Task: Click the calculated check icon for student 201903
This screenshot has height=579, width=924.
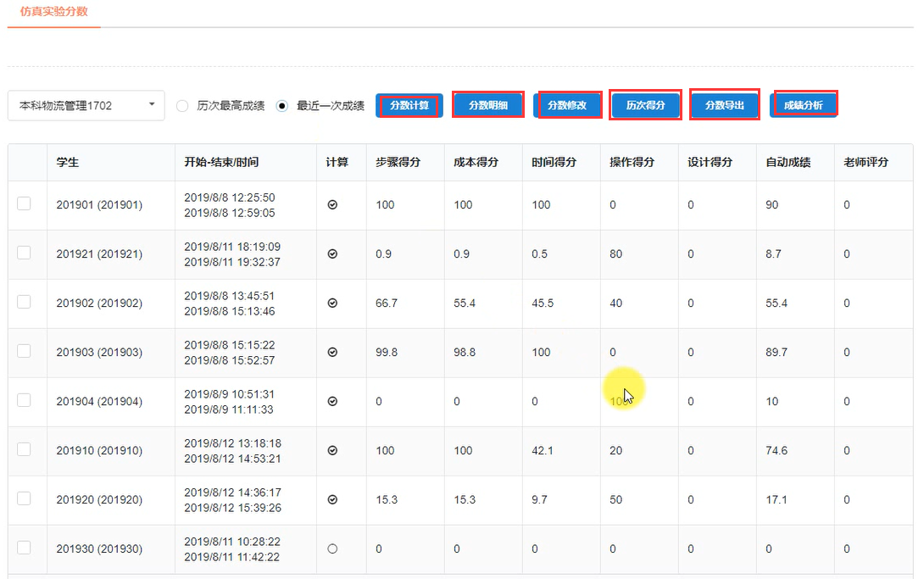Action: 332,352
